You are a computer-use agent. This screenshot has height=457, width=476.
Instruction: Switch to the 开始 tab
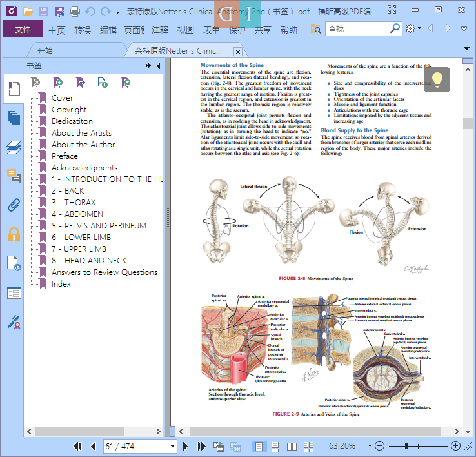pyautogui.click(x=45, y=51)
